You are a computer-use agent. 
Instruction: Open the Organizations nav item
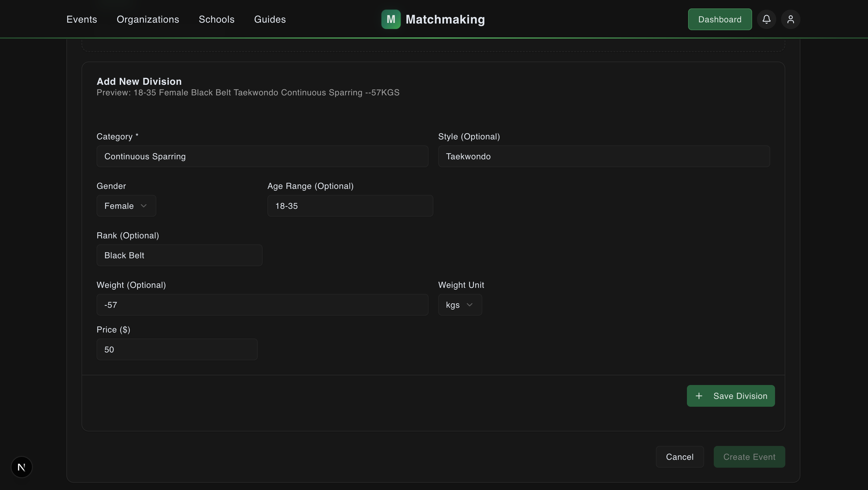tap(148, 19)
